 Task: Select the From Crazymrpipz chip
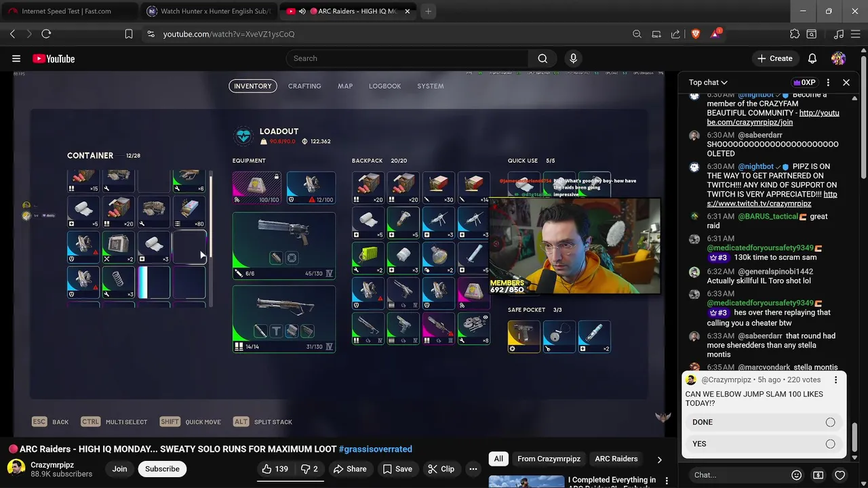pyautogui.click(x=549, y=459)
